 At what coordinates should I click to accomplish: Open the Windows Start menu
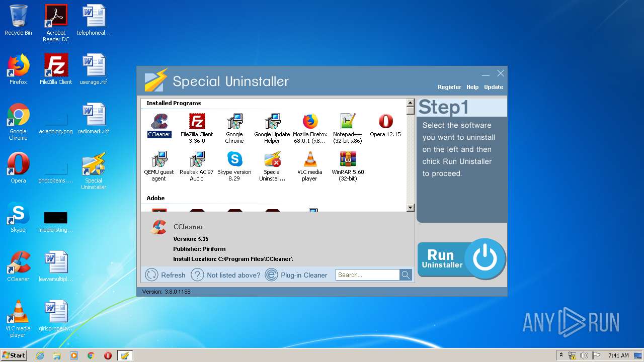(x=14, y=355)
